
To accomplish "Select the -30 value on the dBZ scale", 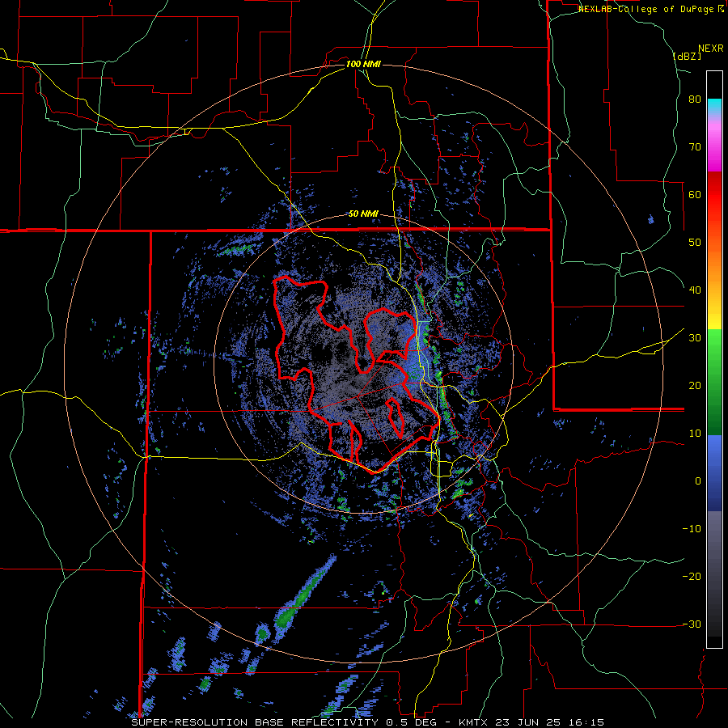I will coord(692,624).
